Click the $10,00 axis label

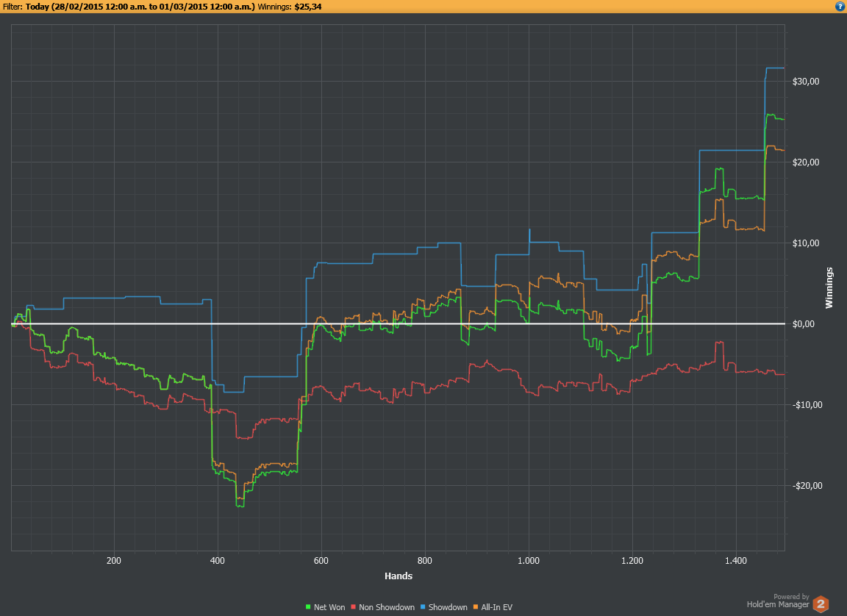point(806,243)
